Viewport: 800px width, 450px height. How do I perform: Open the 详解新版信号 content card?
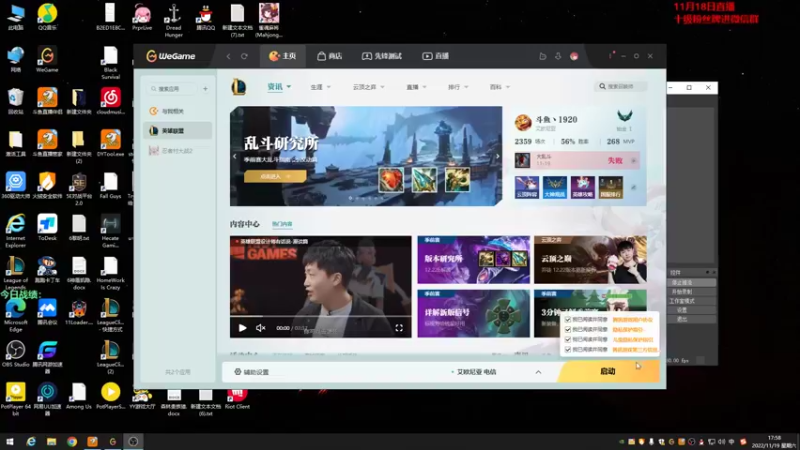point(473,313)
